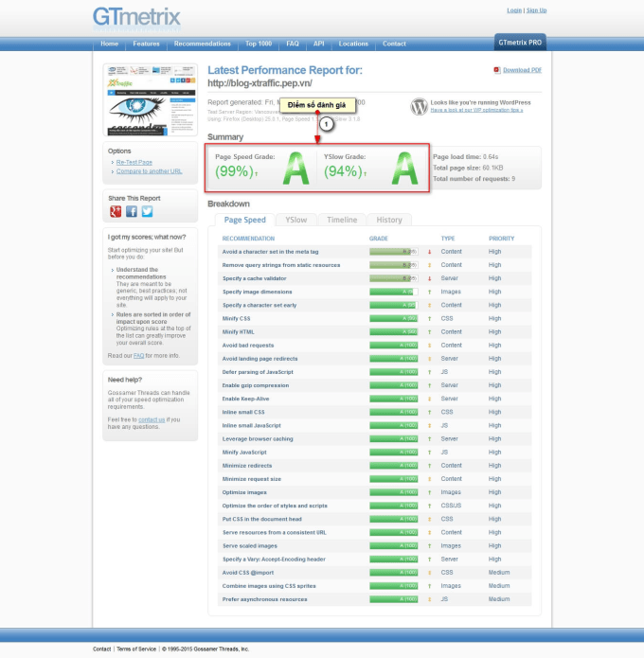This screenshot has height=658, width=644.
Task: Click the Sign Up link
Action: [536, 10]
